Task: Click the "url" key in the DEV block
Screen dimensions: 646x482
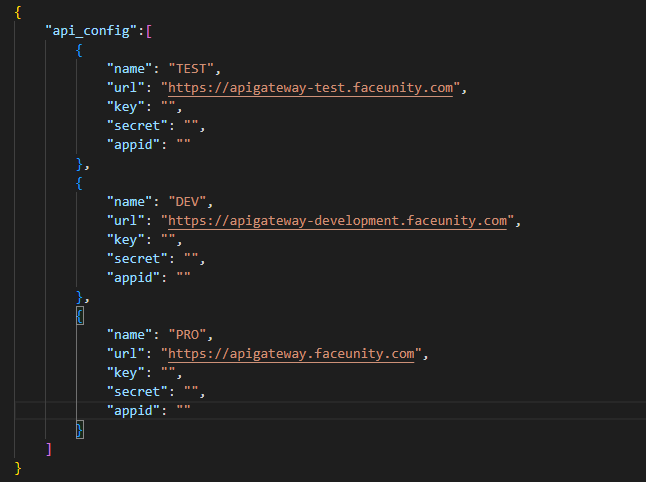Action: click(126, 221)
